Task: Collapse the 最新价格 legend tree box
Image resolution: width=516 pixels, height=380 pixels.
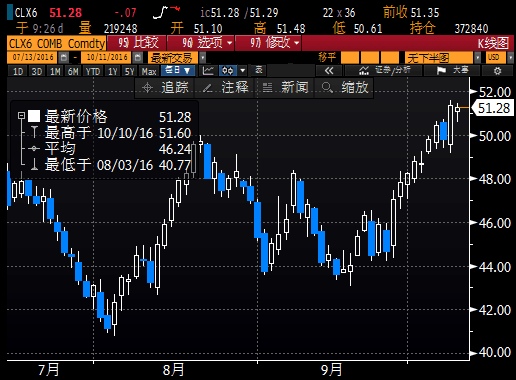Action: pyautogui.click(x=22, y=116)
